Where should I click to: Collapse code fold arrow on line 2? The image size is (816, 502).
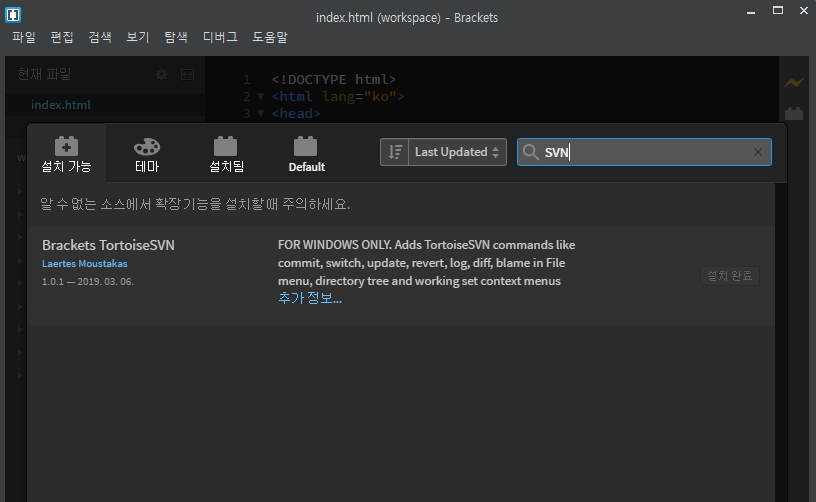(x=261, y=97)
